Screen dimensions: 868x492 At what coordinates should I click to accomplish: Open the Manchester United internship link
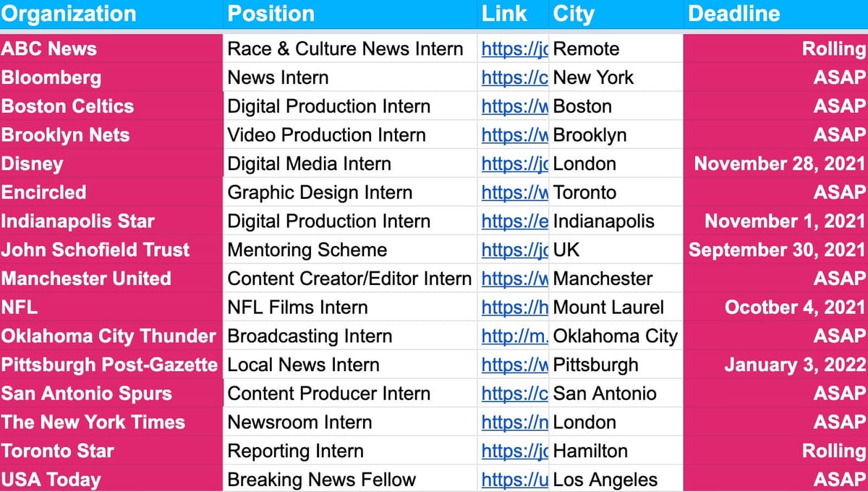514,279
